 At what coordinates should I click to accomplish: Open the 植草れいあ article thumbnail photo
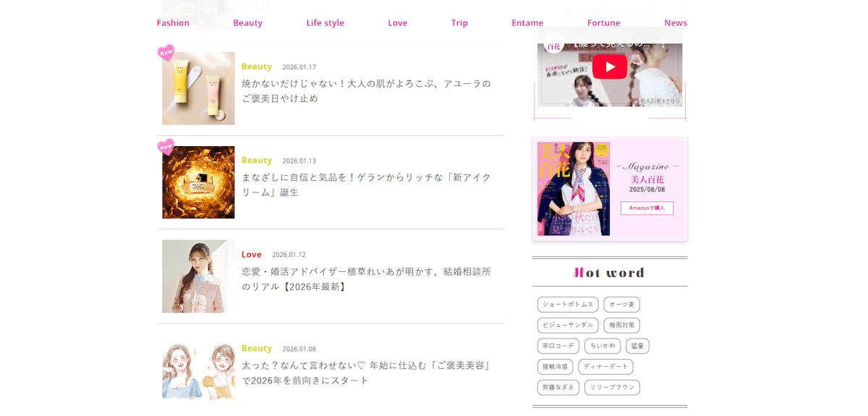tap(198, 276)
